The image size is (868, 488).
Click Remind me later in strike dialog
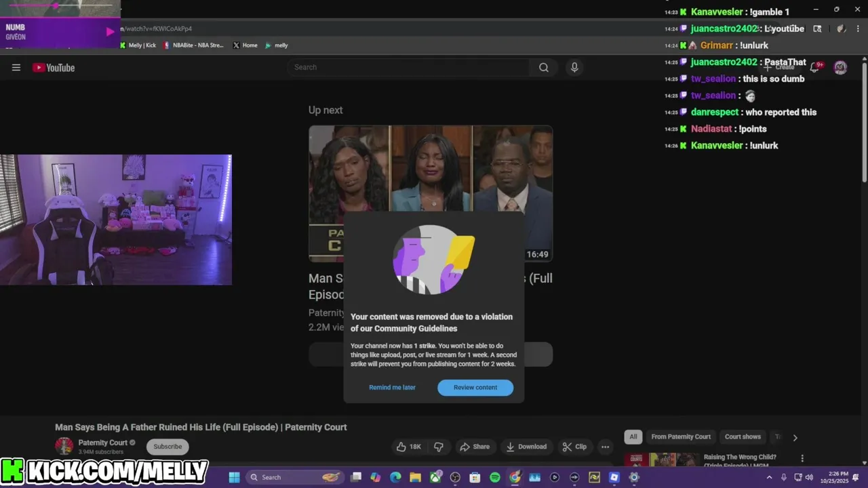click(x=392, y=388)
